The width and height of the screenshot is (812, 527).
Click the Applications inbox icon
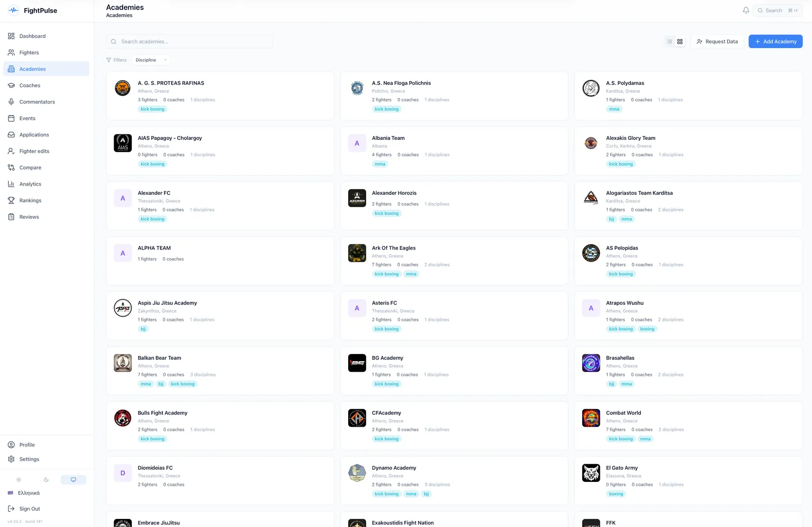click(11, 135)
